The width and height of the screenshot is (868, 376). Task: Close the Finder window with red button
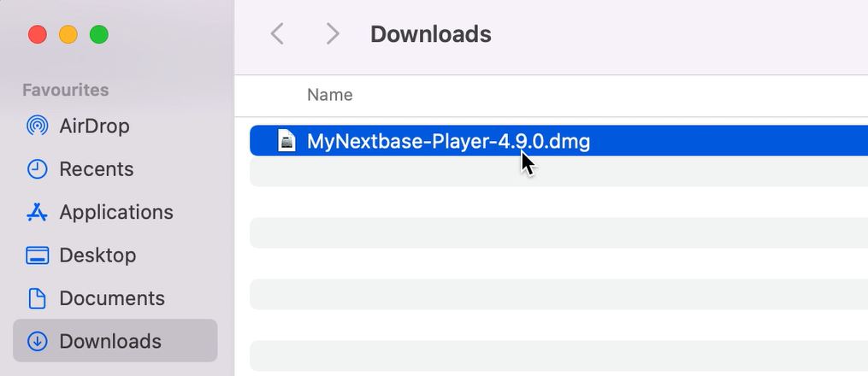[x=38, y=34]
